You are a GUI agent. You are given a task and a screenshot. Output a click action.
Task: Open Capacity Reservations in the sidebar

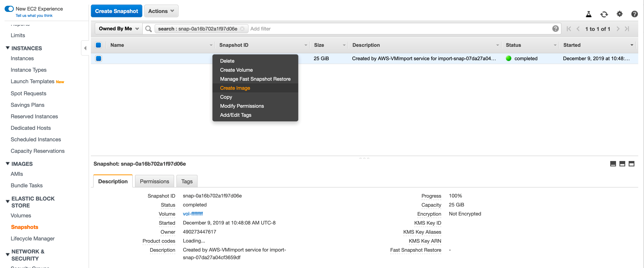[x=38, y=151]
